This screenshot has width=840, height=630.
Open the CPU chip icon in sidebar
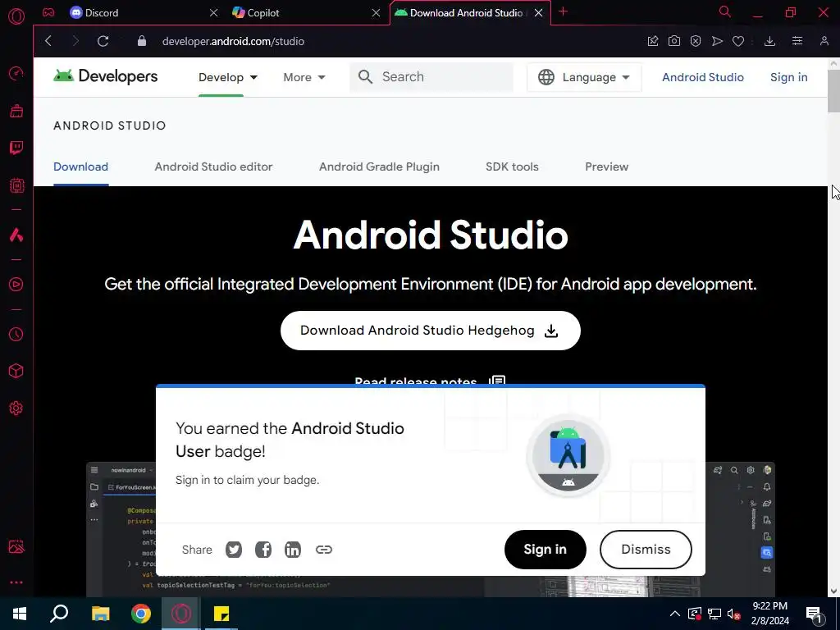click(16, 185)
